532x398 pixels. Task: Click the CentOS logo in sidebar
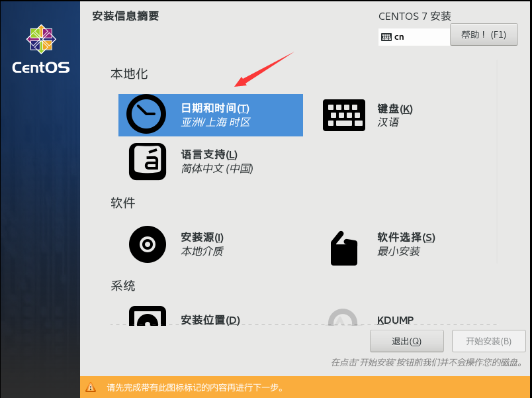[41, 48]
